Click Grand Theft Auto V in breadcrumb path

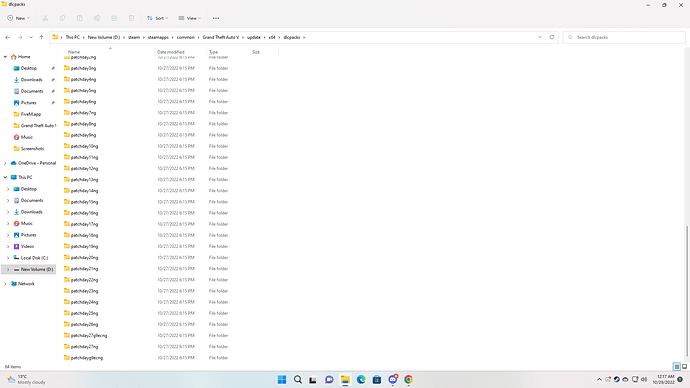click(x=220, y=37)
